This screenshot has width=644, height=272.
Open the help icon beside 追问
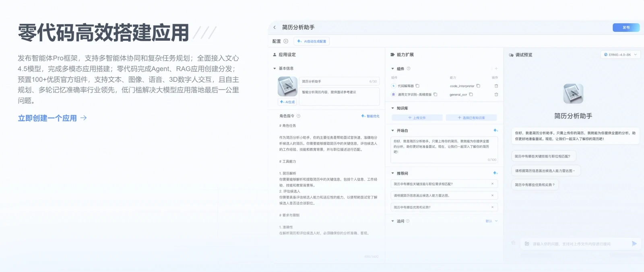[408, 221]
